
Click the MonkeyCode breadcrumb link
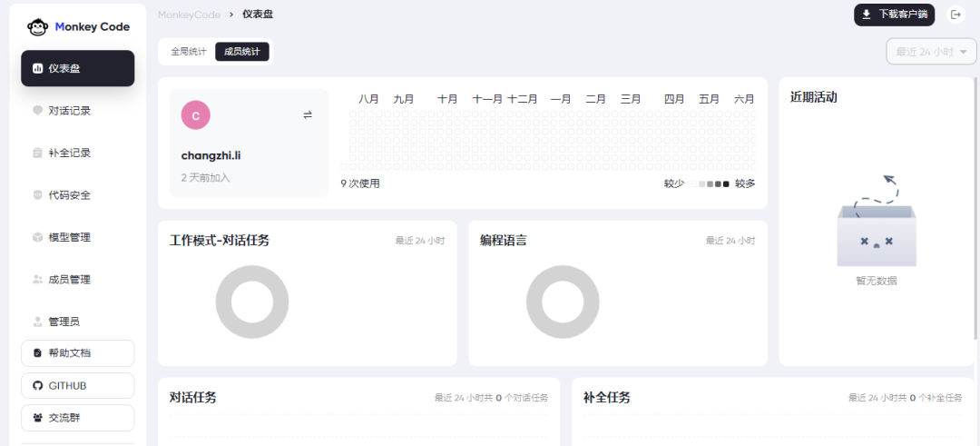(x=189, y=15)
